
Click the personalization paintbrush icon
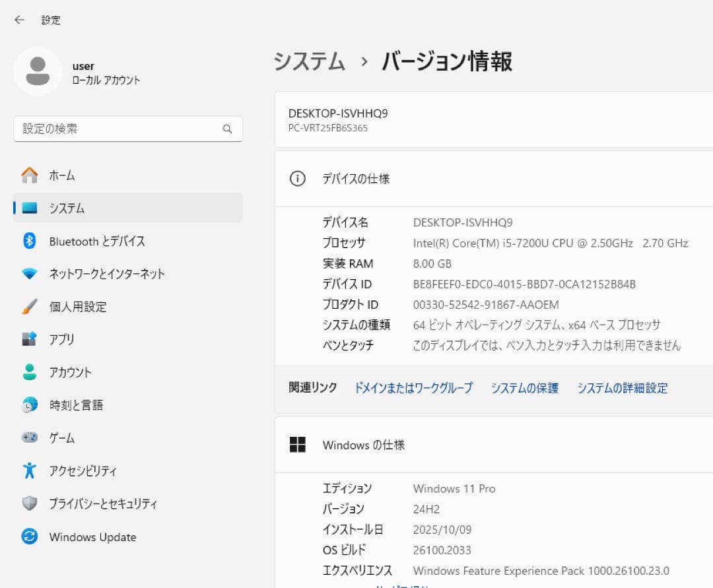[x=30, y=306]
